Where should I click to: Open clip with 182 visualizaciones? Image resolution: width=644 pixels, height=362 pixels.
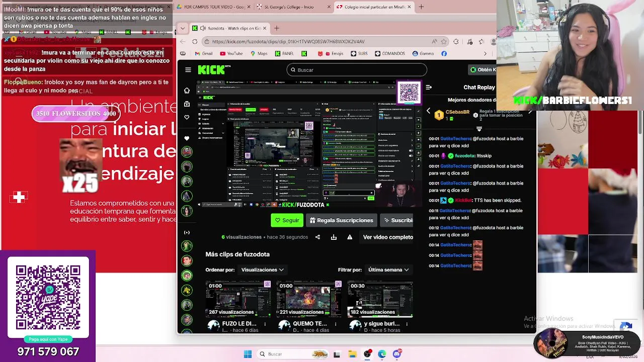click(380, 299)
